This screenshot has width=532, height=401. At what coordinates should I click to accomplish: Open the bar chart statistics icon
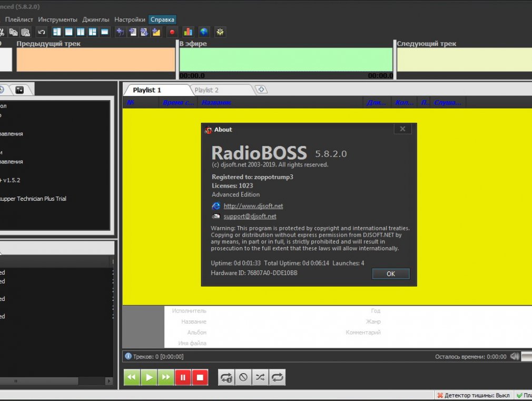point(188,32)
